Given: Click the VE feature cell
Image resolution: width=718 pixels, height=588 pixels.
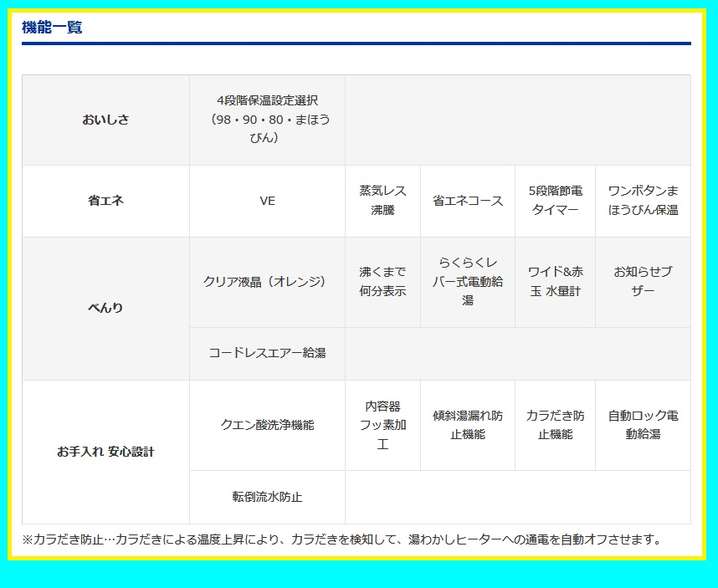Looking at the screenshot, I should [x=267, y=201].
